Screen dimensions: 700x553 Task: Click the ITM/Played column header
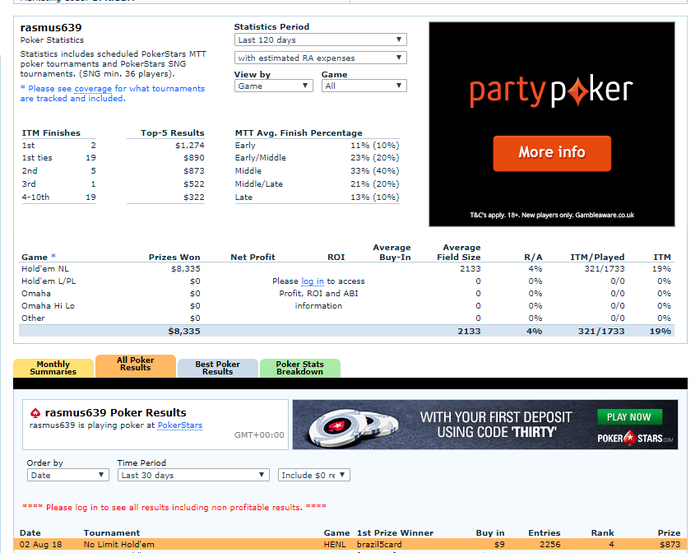(597, 257)
